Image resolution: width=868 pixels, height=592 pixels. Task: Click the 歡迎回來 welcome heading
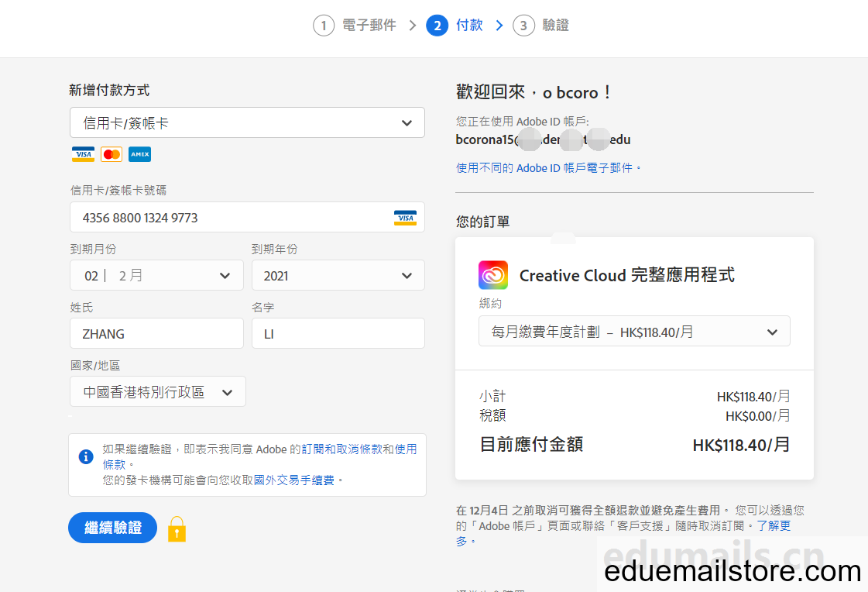click(x=533, y=92)
